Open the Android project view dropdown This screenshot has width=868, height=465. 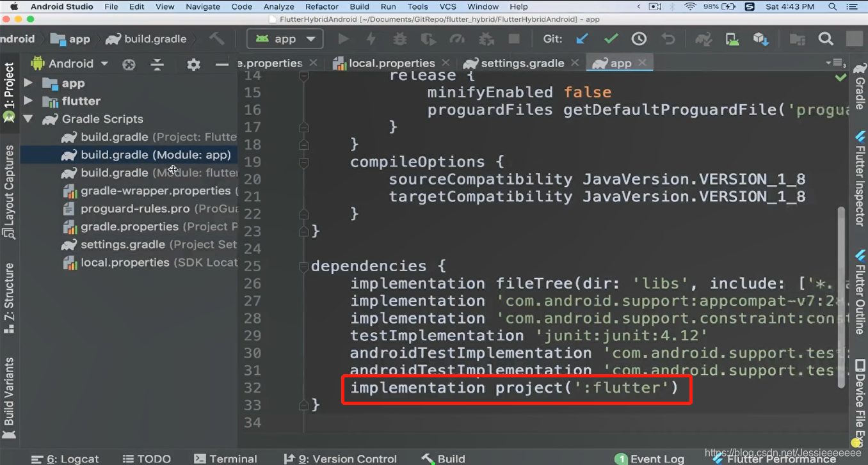coord(70,63)
